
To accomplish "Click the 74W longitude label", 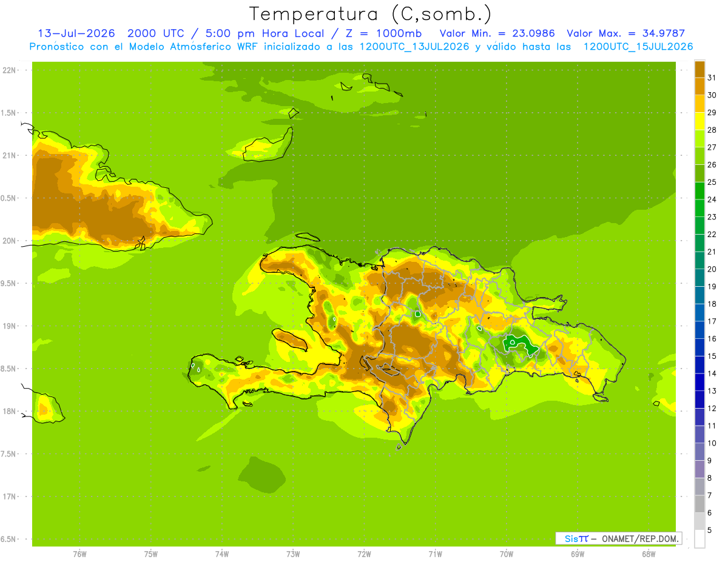I will pyautogui.click(x=221, y=554).
